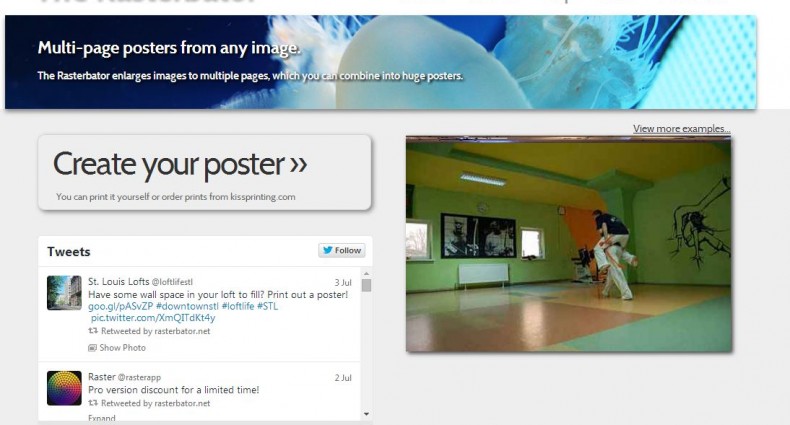Expand the Raster tweet

click(101, 418)
